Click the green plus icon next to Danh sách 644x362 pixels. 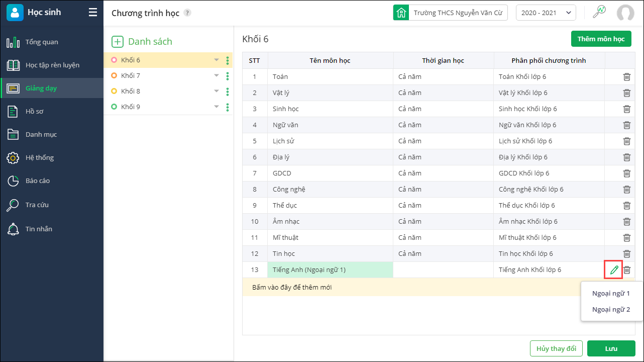pos(117,42)
